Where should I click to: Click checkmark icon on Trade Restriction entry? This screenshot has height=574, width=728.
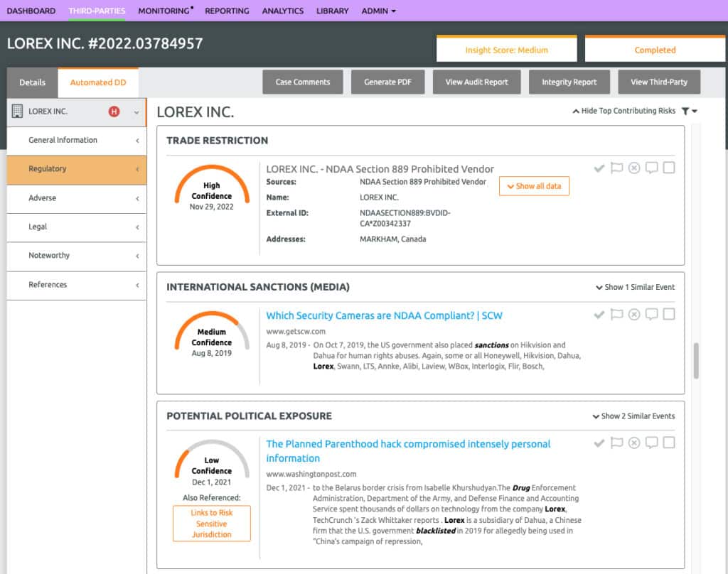coord(599,168)
